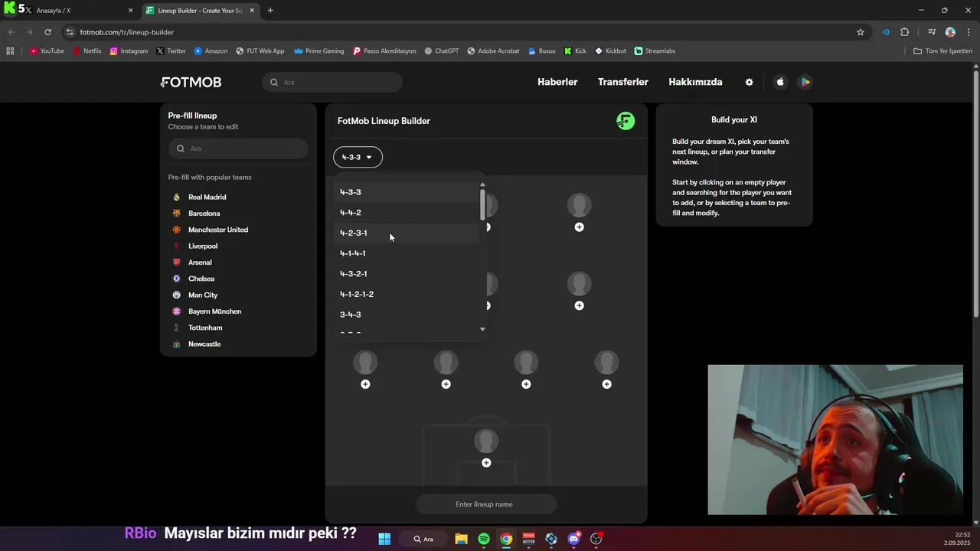Click the Google Play store icon

805,82
